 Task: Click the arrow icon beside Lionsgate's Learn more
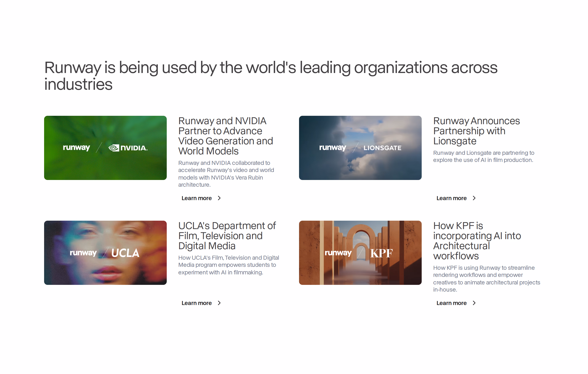point(474,198)
